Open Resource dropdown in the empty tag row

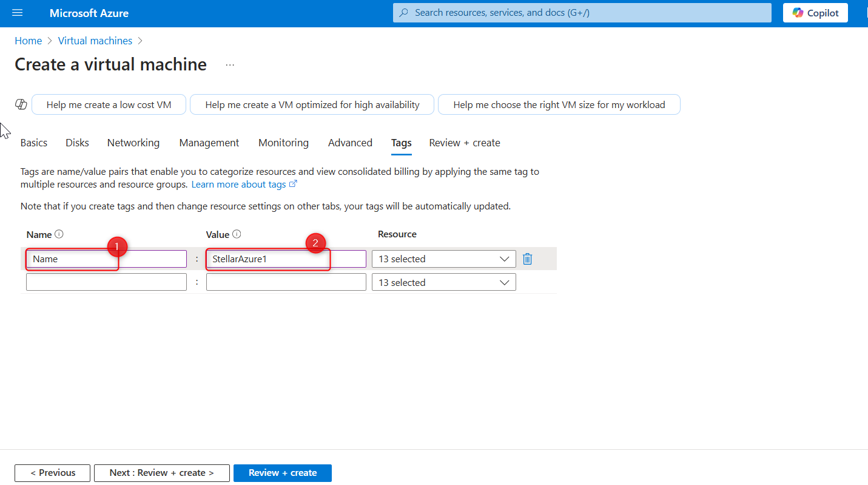444,282
